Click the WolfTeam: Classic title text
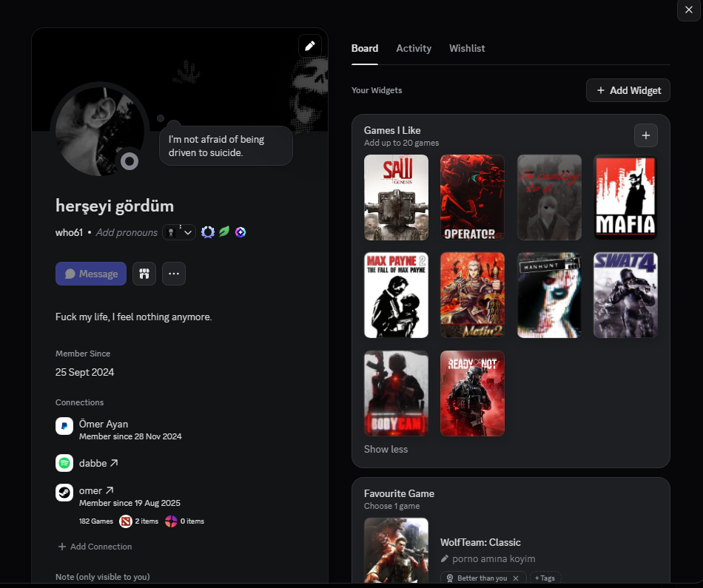 [480, 542]
